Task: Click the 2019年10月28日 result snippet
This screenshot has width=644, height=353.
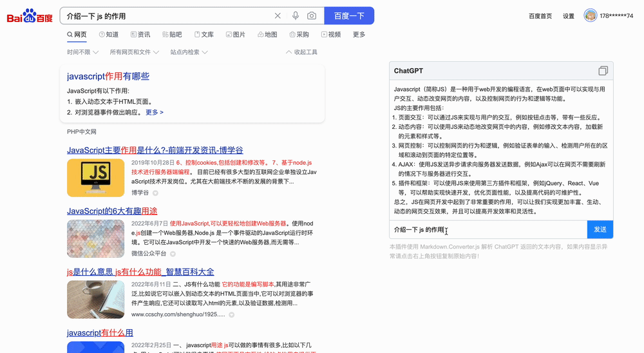Action: pos(224,172)
